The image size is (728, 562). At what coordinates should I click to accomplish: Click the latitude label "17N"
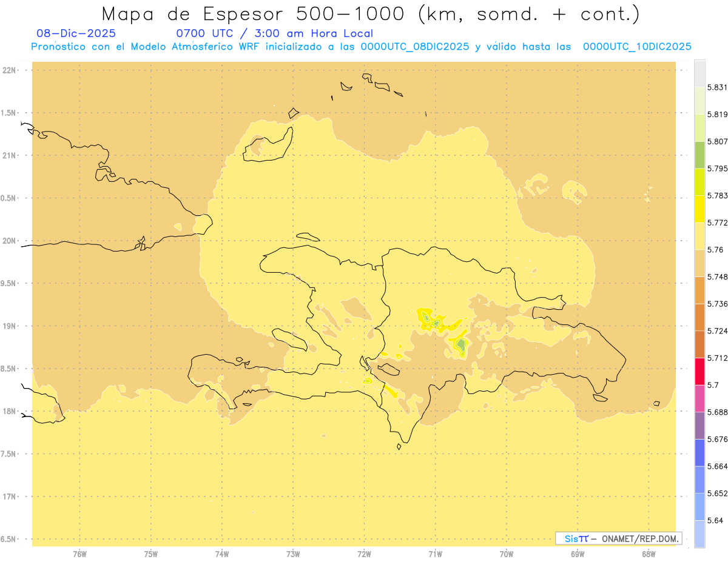coord(9,497)
